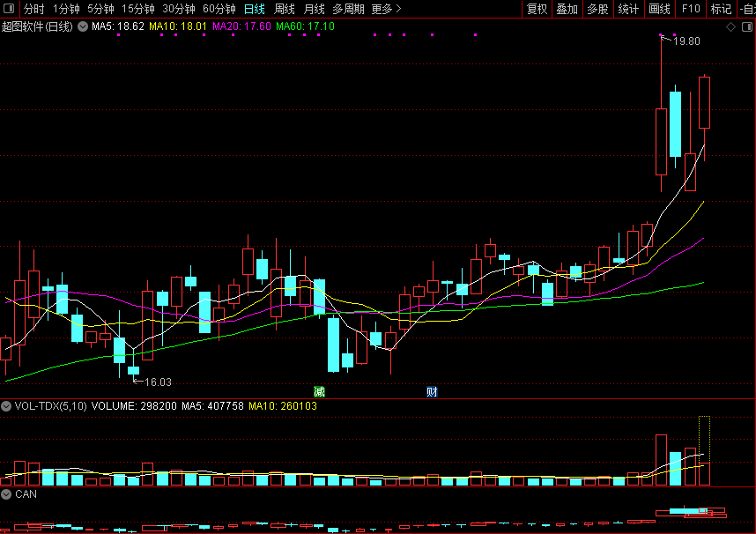Open F10 company info
This screenshot has width=756, height=534.
click(x=691, y=9)
